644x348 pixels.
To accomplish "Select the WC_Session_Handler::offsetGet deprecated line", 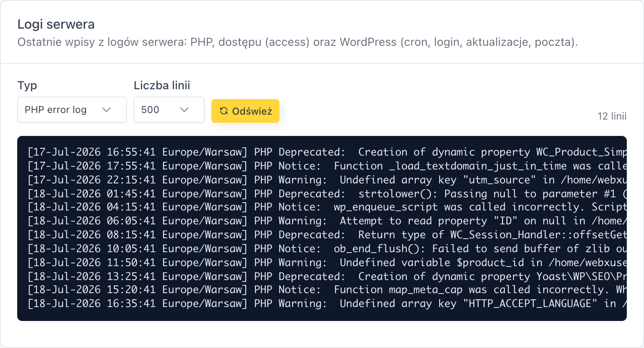I will point(327,235).
